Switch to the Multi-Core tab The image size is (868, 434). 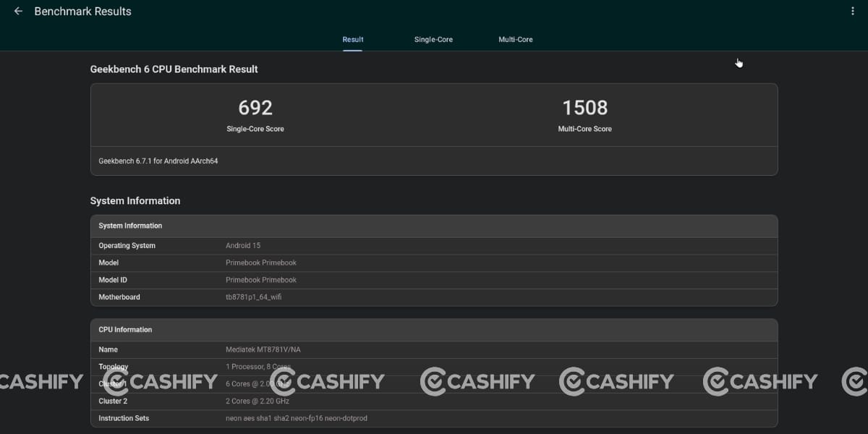(x=516, y=39)
